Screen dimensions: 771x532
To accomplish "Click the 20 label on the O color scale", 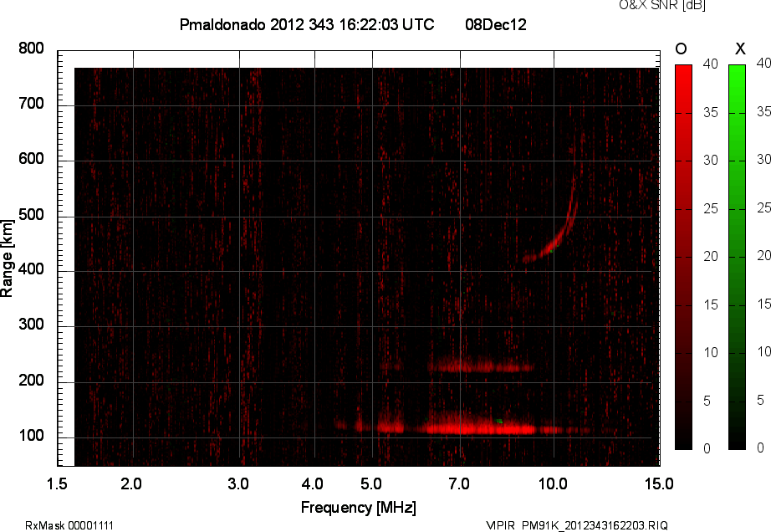I will pos(710,256).
